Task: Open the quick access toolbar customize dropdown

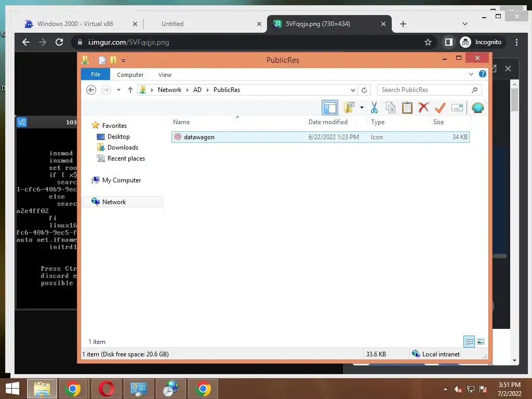Action: click(123, 61)
